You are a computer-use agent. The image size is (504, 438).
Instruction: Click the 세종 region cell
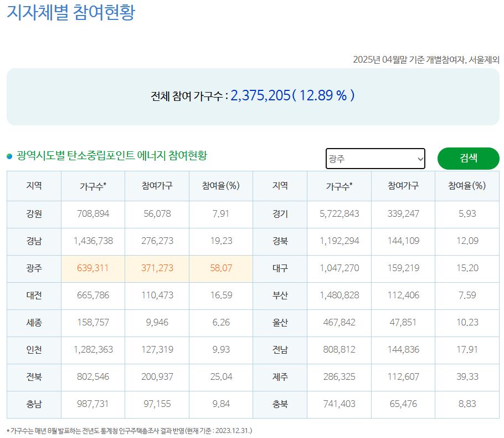coord(34,323)
